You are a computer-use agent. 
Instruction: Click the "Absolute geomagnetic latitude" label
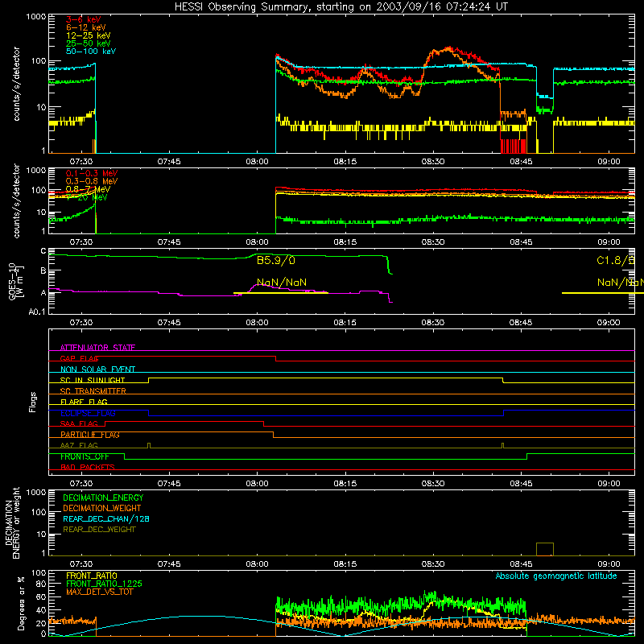click(x=556, y=576)
